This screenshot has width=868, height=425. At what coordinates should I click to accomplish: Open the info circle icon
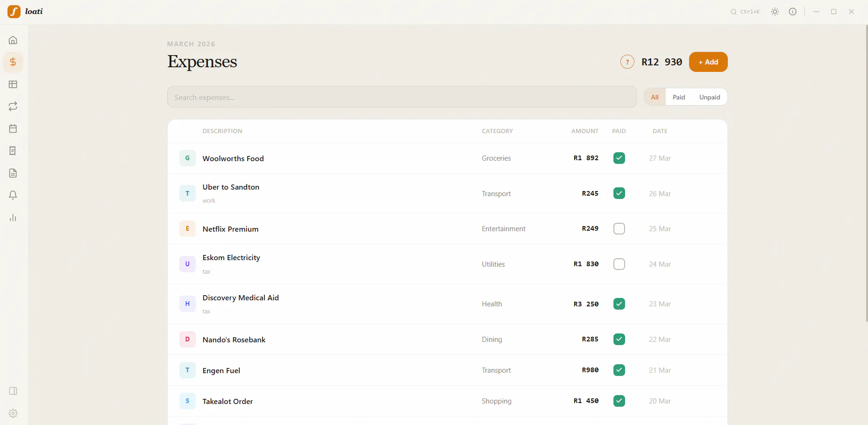pos(793,12)
